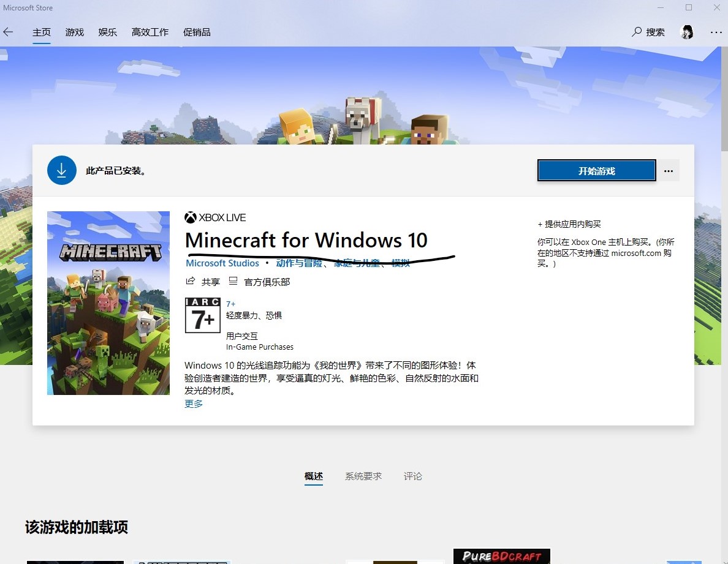Open the 娱乐 tab
The height and width of the screenshot is (564, 728).
tap(108, 32)
